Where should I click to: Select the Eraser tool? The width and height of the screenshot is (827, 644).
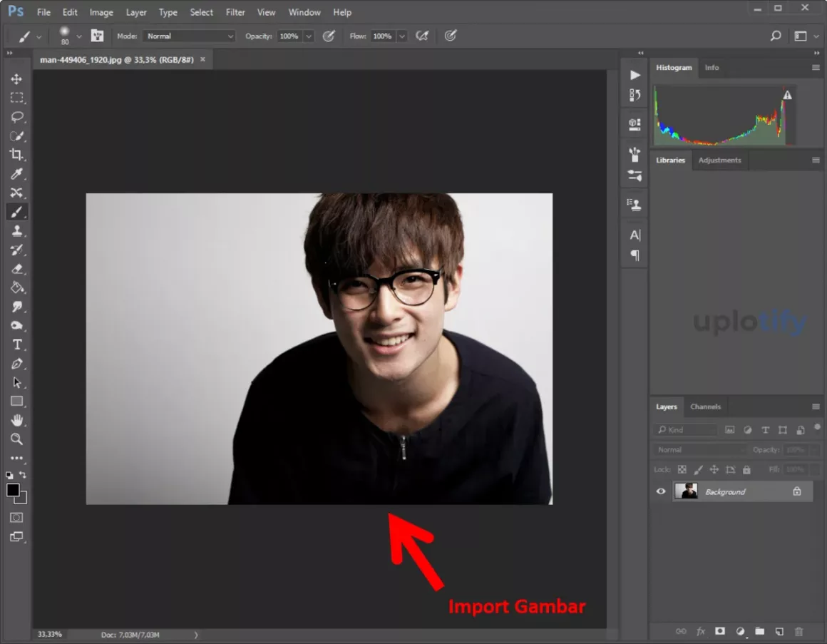click(16, 269)
